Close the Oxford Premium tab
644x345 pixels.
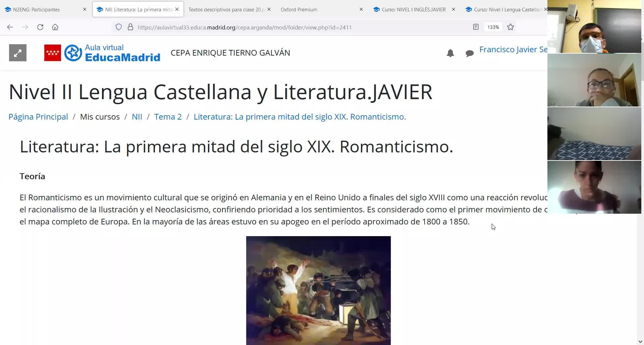(361, 9)
